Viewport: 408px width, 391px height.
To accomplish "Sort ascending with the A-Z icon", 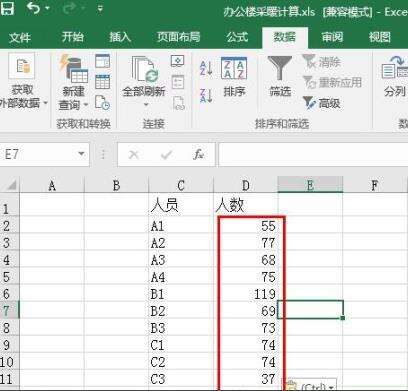I will (x=206, y=68).
